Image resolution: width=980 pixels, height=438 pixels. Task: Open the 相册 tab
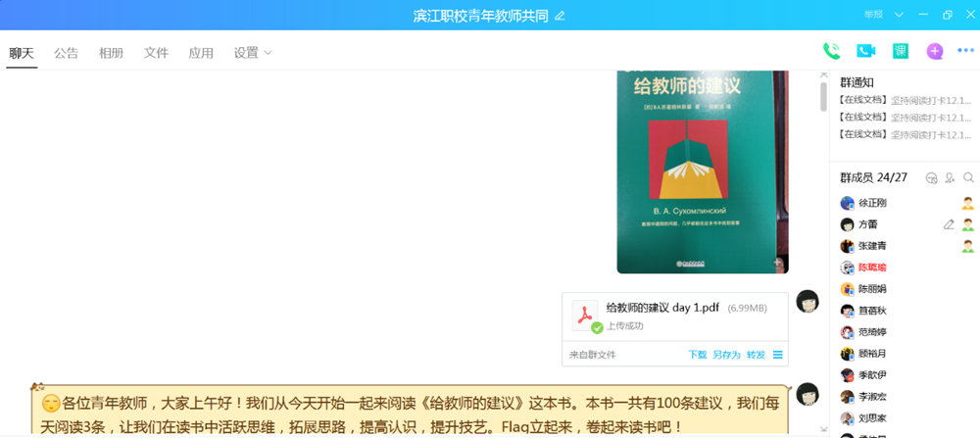[112, 53]
